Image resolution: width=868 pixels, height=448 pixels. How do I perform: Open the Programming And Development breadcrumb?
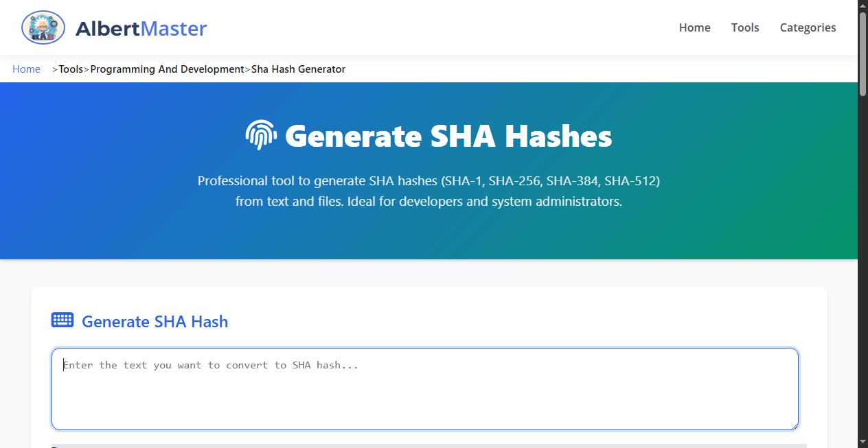(167, 69)
